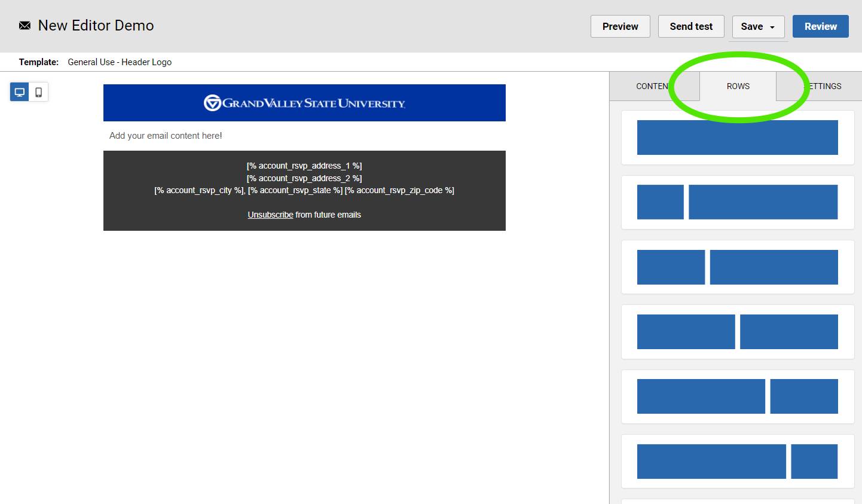Select the wide-left narrow-right row layout
The image size is (862, 504).
coord(737,461)
